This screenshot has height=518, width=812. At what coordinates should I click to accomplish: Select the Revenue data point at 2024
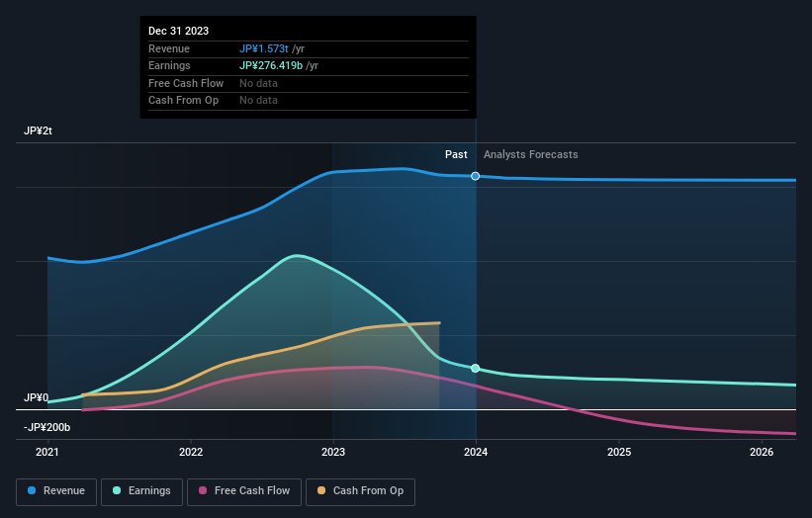[476, 177]
